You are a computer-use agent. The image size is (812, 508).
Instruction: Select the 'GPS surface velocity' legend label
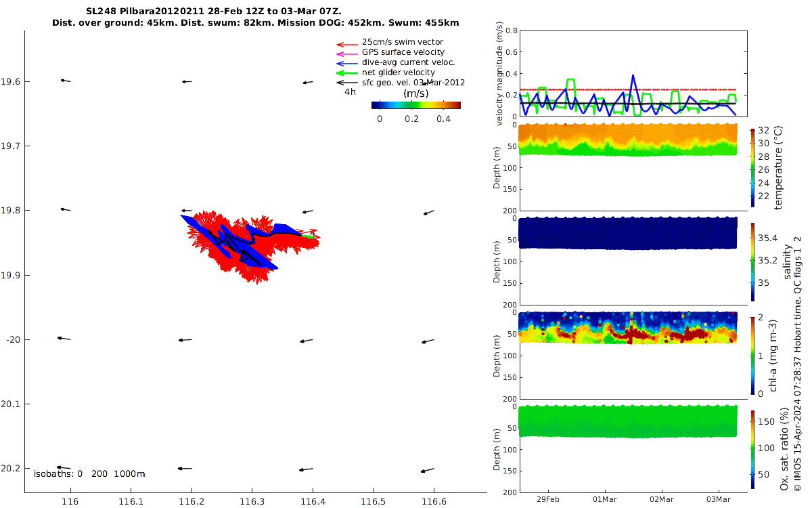403,52
